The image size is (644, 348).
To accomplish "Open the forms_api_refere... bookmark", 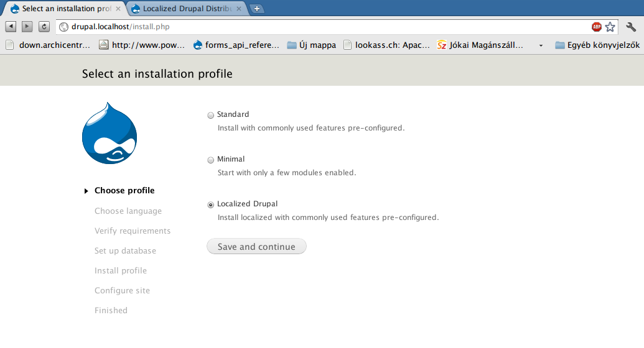I will coord(236,45).
